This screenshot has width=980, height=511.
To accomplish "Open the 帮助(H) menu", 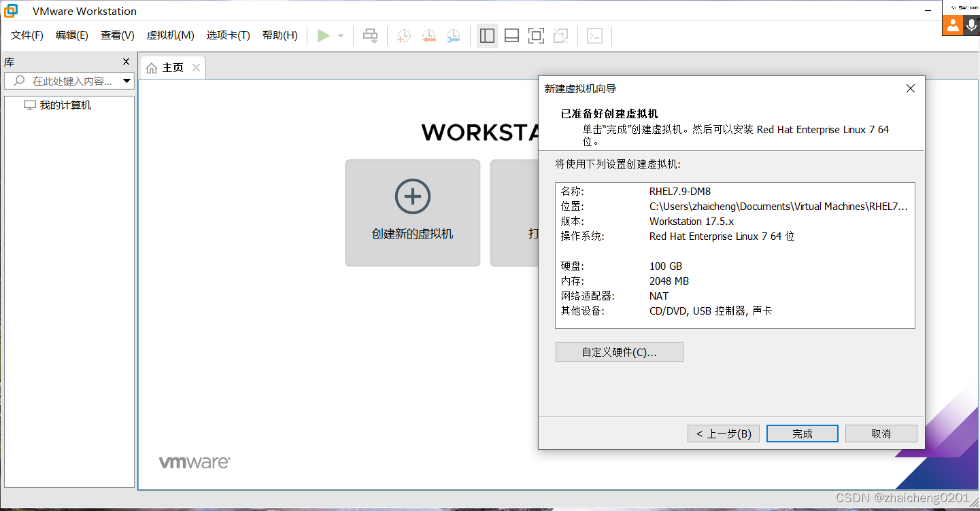I will 280,35.
